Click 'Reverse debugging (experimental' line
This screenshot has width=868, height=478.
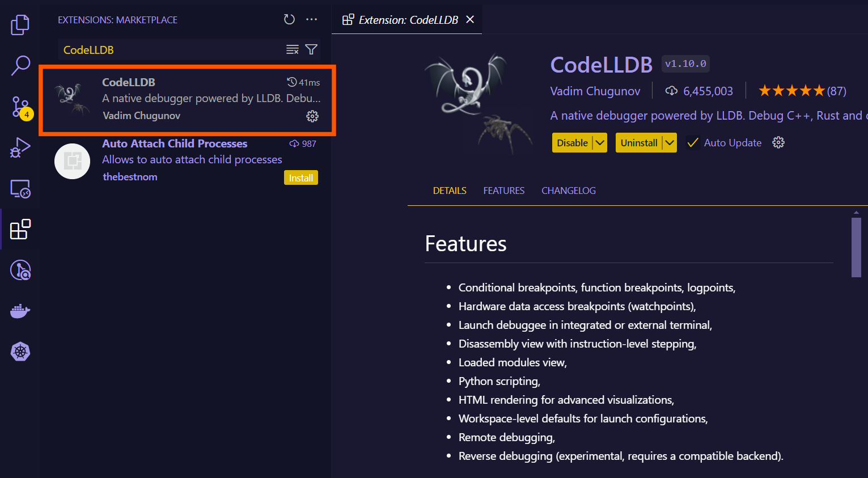pos(621,456)
